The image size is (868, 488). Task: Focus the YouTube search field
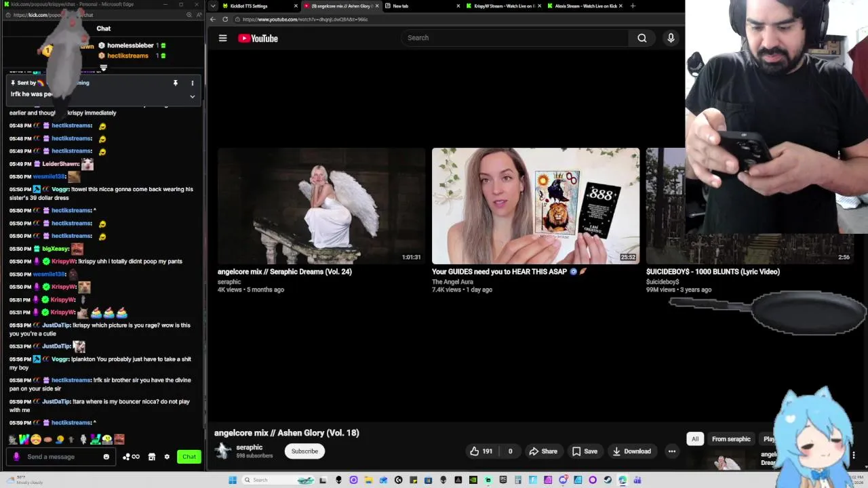(x=515, y=38)
